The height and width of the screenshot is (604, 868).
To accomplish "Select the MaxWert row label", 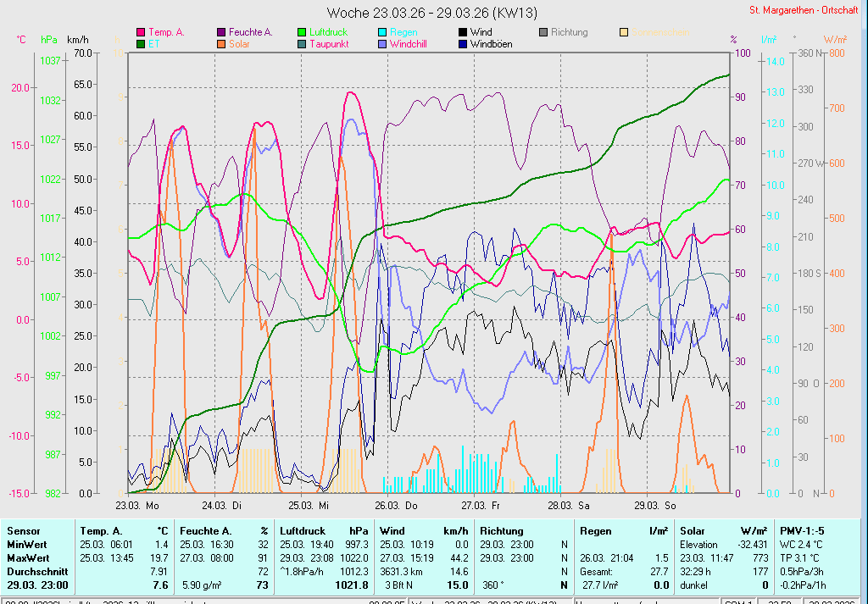I will (x=27, y=558).
